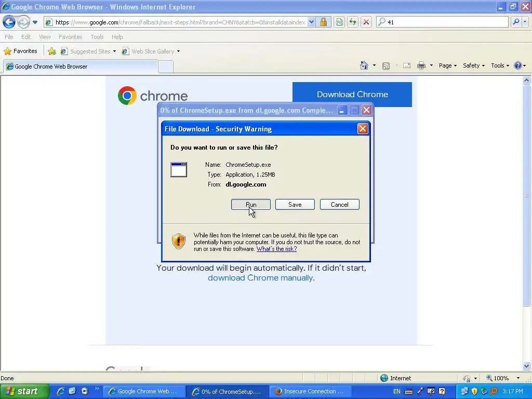Open the Web Slice Gallery dropdown

(151, 51)
